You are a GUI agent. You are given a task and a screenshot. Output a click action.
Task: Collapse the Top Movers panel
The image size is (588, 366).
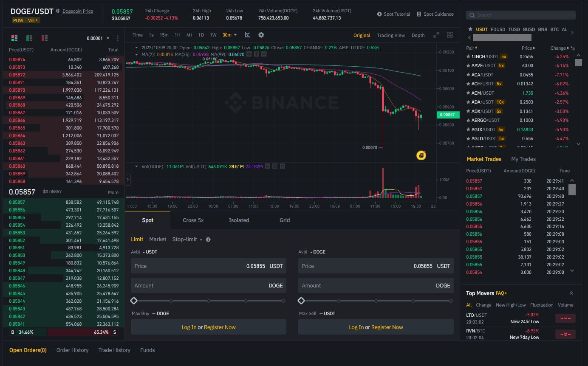pos(571,293)
